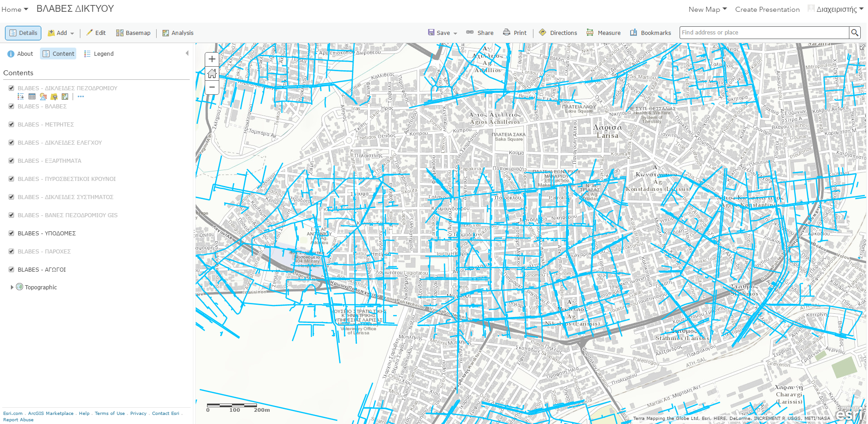Screen dimensions: 868x424
Task: Click the expand map corner icon
Action: (862, 47)
